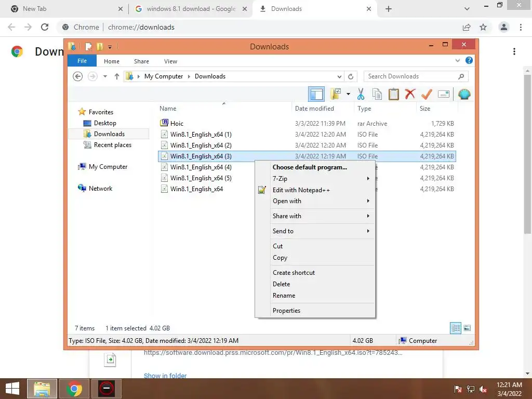Reload the Chrome page
Viewport: 532px width, 399px height.
click(x=45, y=27)
